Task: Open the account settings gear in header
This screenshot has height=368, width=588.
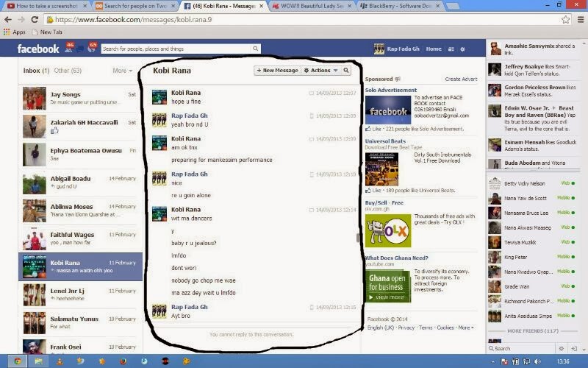Action: (462, 49)
